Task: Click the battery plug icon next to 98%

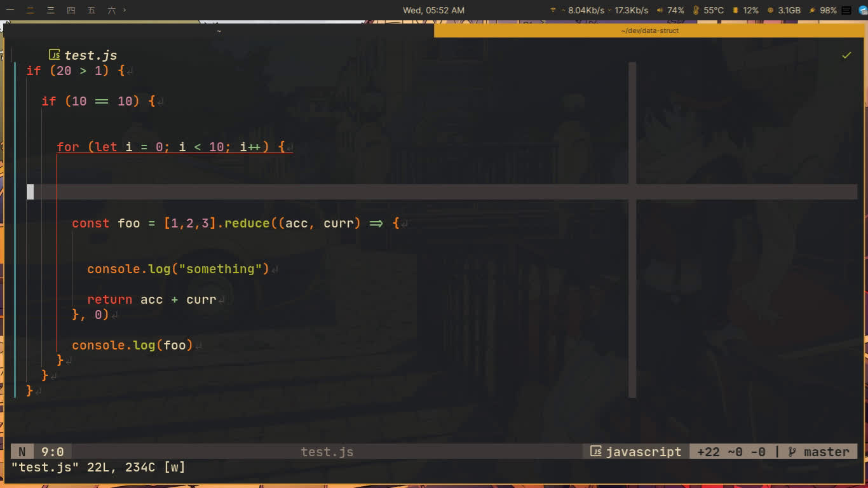Action: (812, 10)
